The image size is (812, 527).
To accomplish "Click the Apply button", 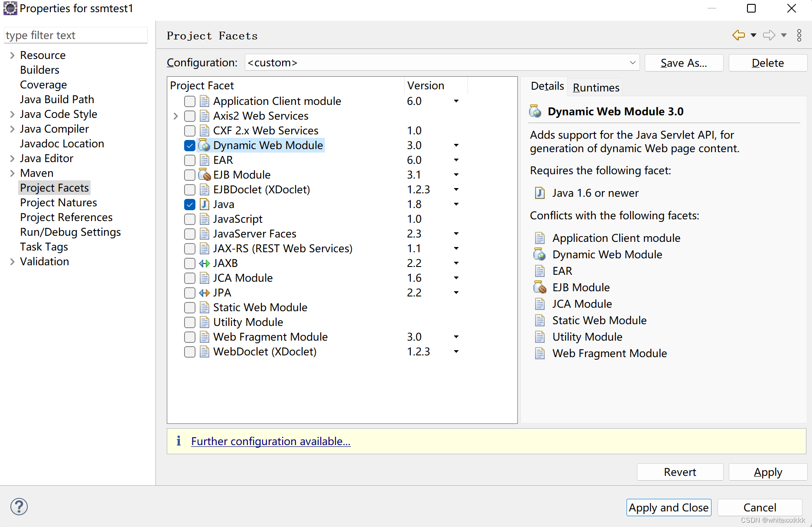I will point(768,472).
